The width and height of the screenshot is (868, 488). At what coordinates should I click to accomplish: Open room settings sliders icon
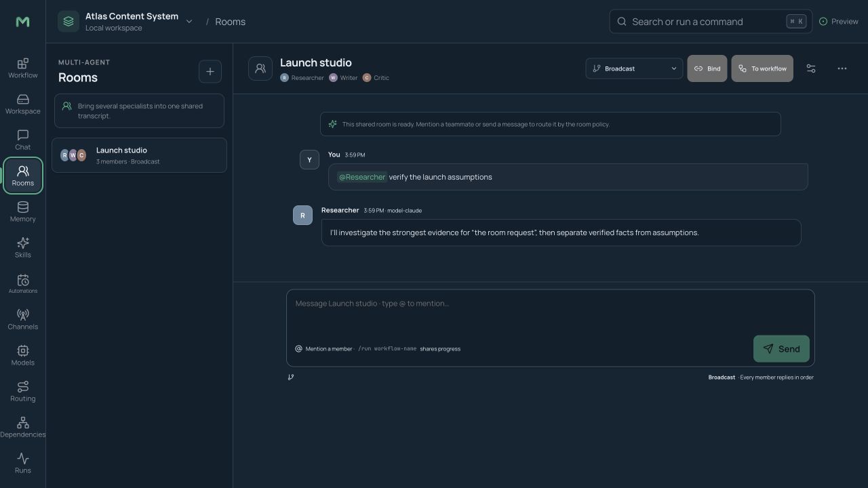tap(811, 68)
